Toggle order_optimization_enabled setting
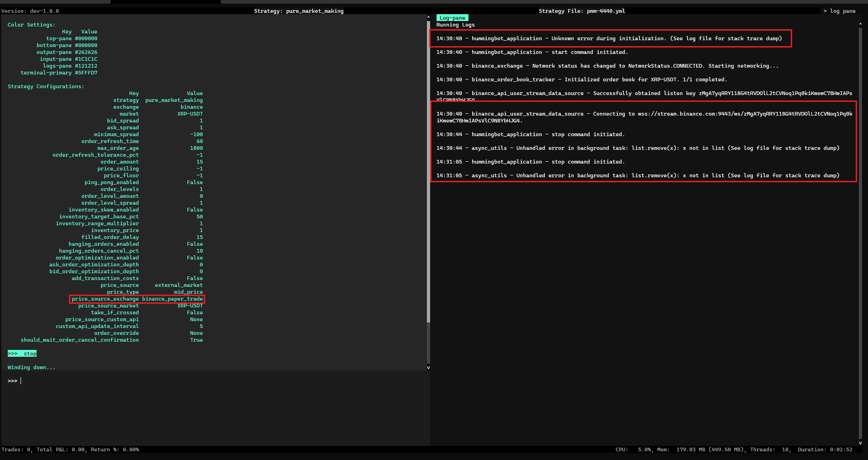Image resolution: width=868 pixels, height=460 pixels. click(195, 257)
